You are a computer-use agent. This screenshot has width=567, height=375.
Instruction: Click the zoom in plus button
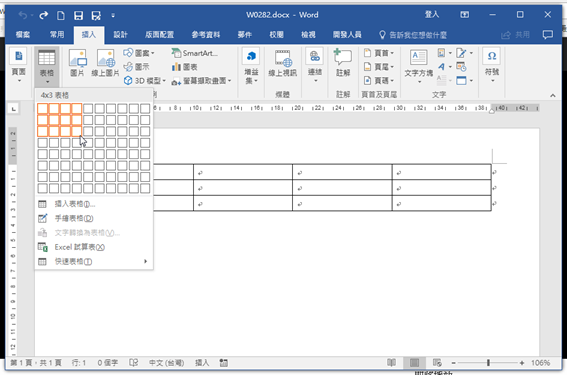pos(522,363)
